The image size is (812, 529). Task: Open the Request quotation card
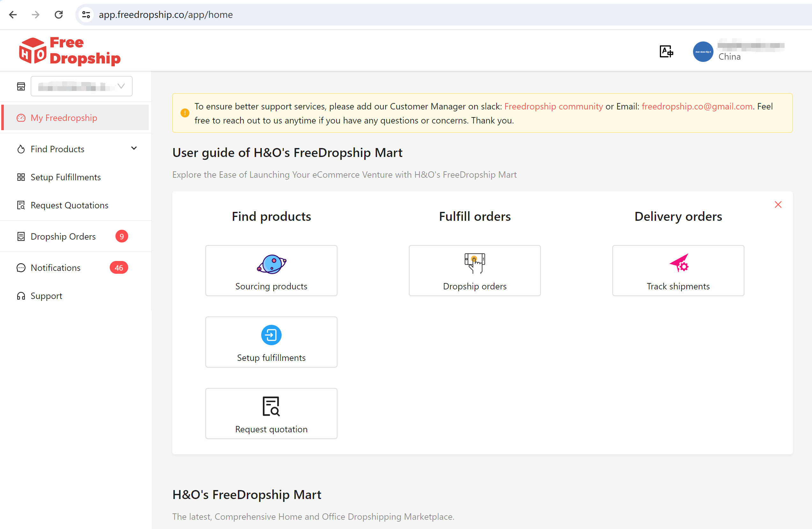[271, 414]
